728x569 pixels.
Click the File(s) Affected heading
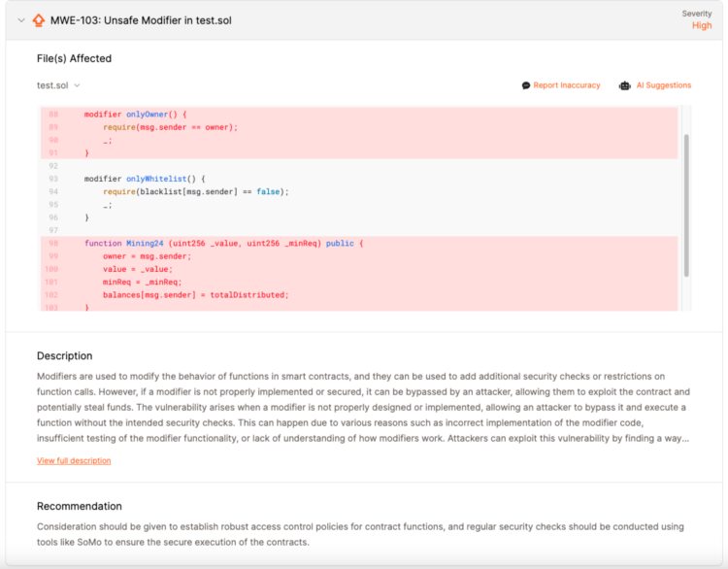click(74, 58)
